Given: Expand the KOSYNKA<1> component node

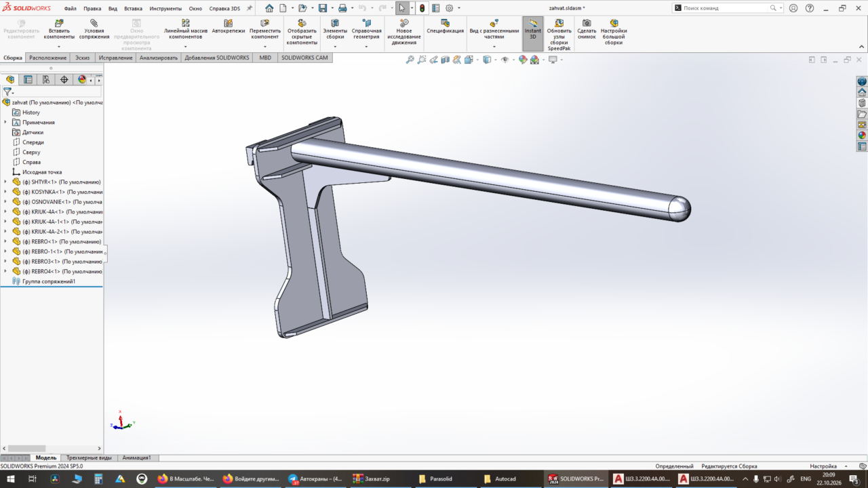Looking at the screenshot, I should click(x=5, y=192).
